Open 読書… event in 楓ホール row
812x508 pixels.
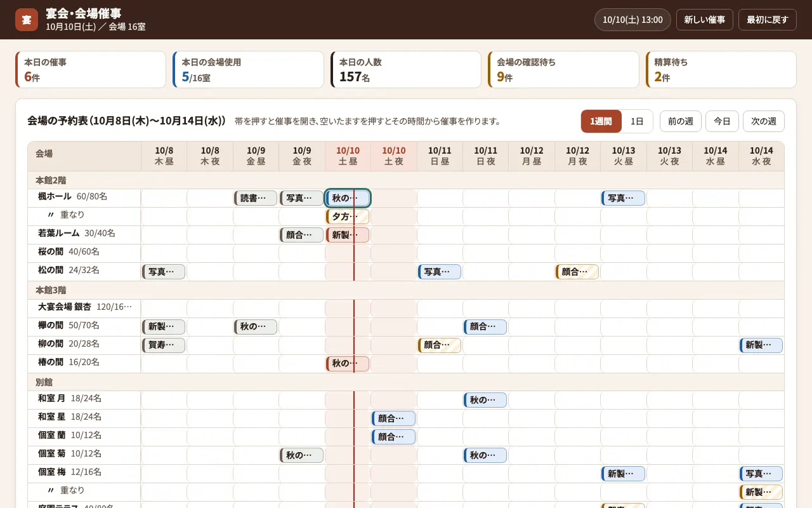[x=256, y=198]
